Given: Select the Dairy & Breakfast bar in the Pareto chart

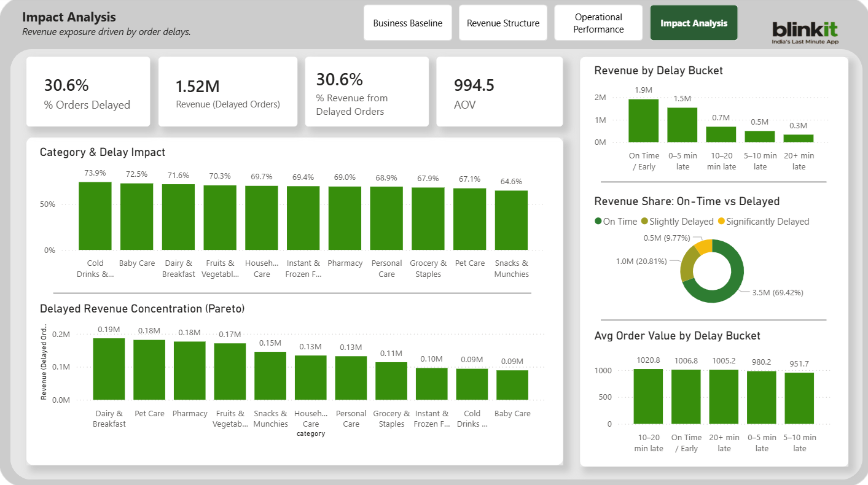Looking at the screenshot, I should coord(109,368).
